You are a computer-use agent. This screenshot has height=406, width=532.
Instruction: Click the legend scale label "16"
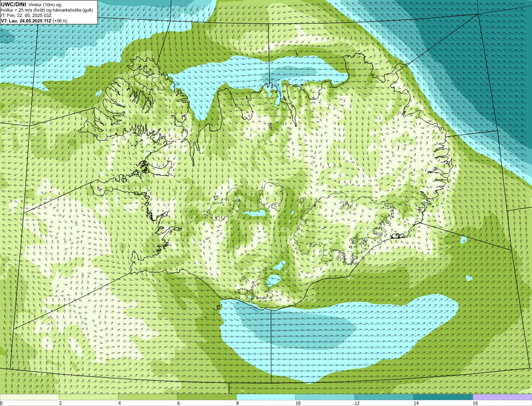point(475,403)
